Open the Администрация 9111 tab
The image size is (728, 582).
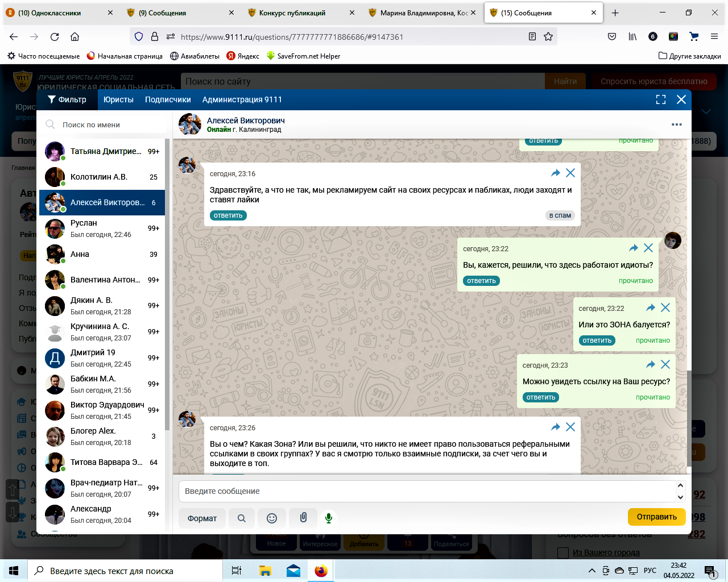pos(242,99)
